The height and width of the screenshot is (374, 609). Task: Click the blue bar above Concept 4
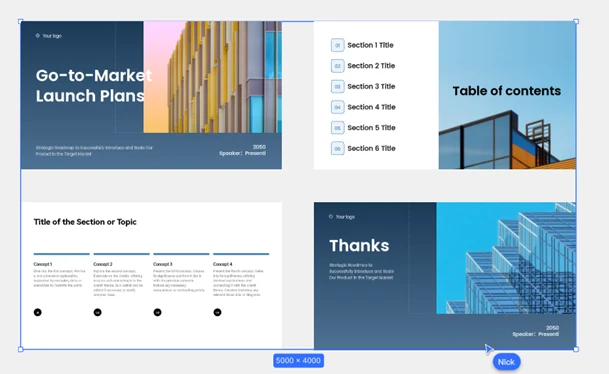pyautogui.click(x=241, y=254)
